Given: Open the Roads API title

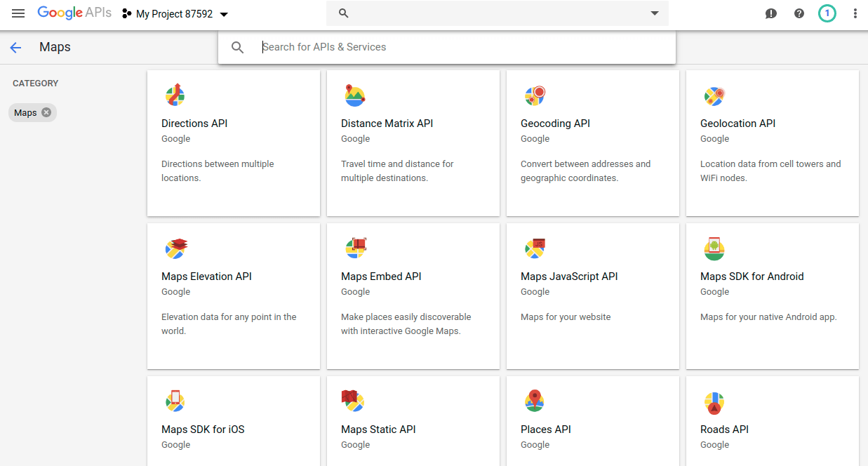Looking at the screenshot, I should 724,430.
